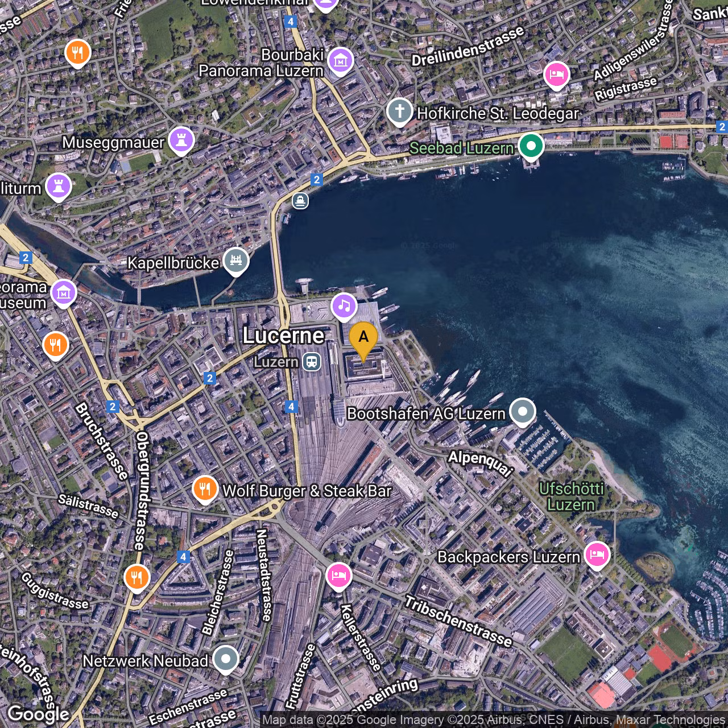Select the Museggmauer tower marker

(181, 140)
